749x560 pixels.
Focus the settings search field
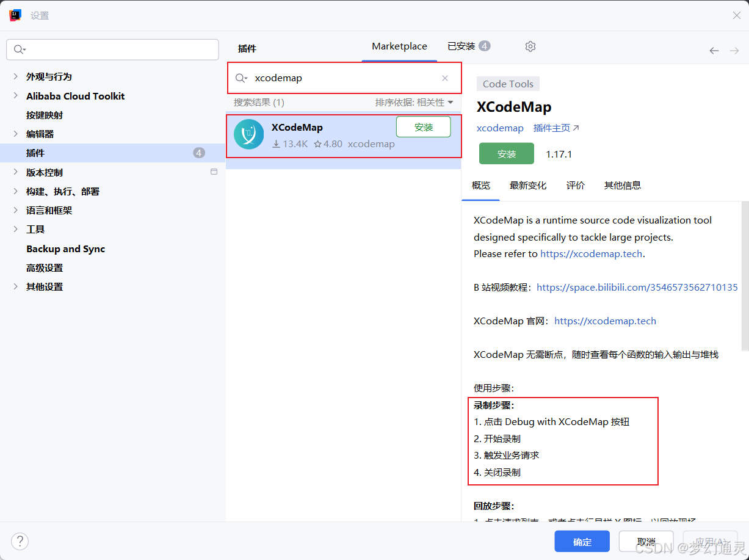pyautogui.click(x=112, y=49)
